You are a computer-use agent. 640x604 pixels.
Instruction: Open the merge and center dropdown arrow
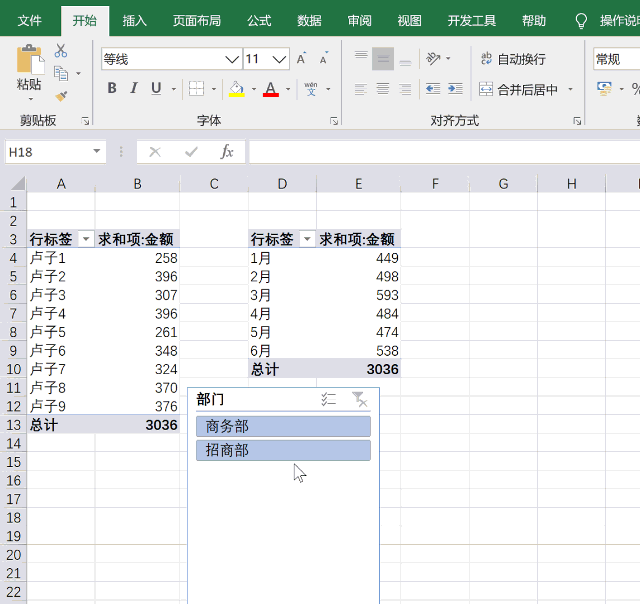pos(571,89)
